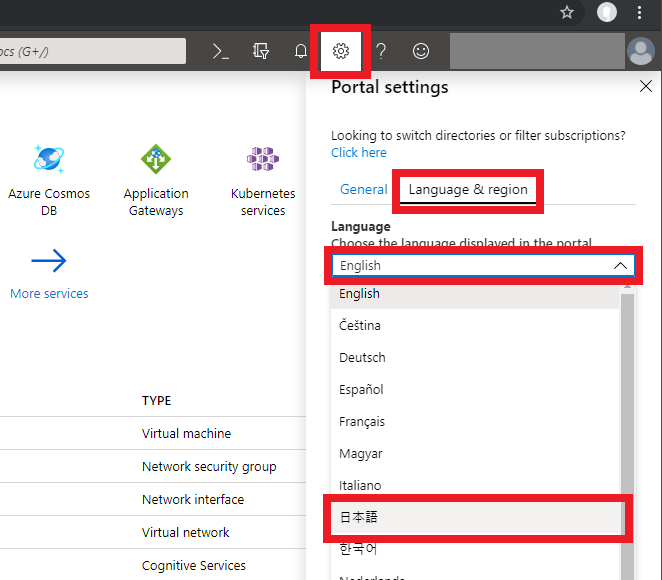662x580 pixels.
Task: Choose 日本語 from the language list
Action: coord(476,518)
